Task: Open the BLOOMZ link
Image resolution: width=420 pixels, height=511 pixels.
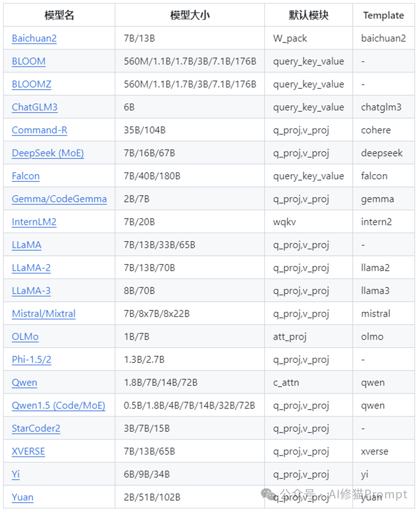Action: [32, 84]
